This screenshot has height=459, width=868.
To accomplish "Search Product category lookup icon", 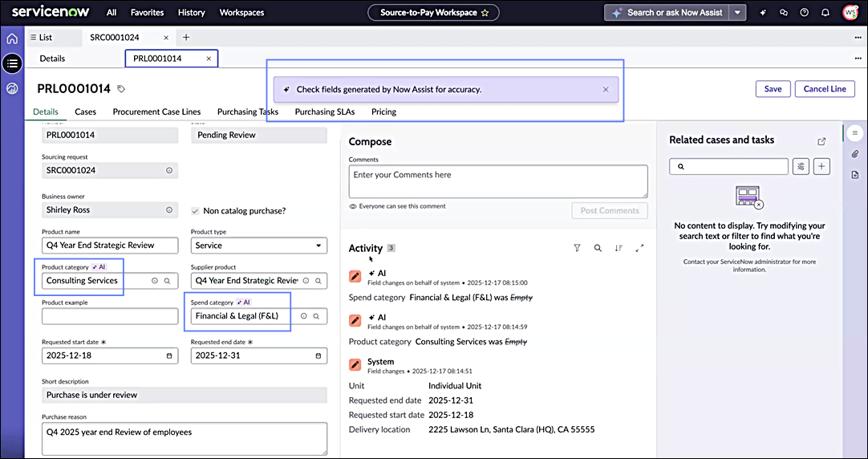I will pos(167,281).
